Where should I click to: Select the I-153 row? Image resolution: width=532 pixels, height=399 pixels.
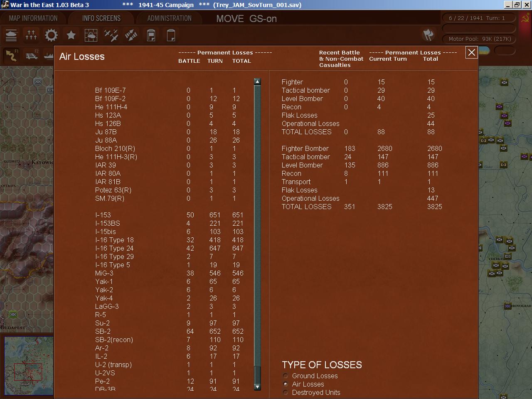tap(169, 215)
